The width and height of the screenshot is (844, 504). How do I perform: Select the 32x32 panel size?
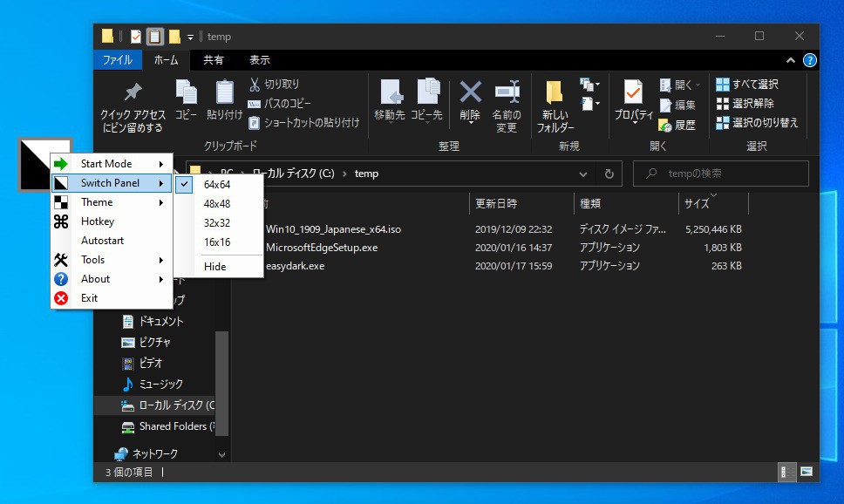coord(219,223)
